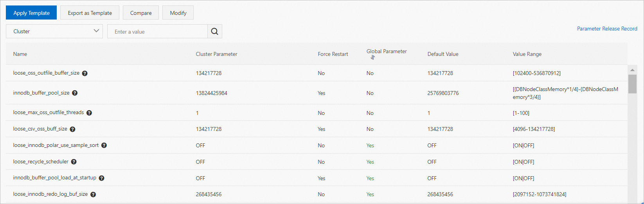Click the search magnifier icon
This screenshot has width=644, height=204.
pyautogui.click(x=214, y=32)
